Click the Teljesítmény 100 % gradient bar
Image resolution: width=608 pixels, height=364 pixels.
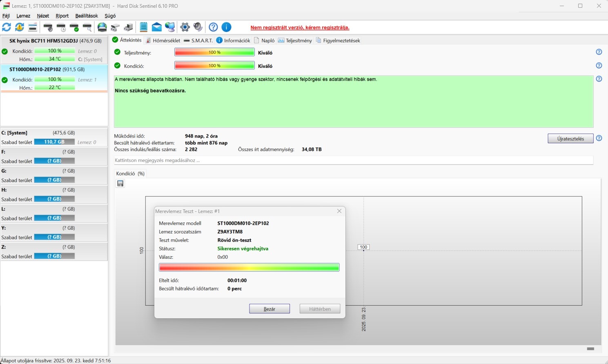[x=214, y=52]
